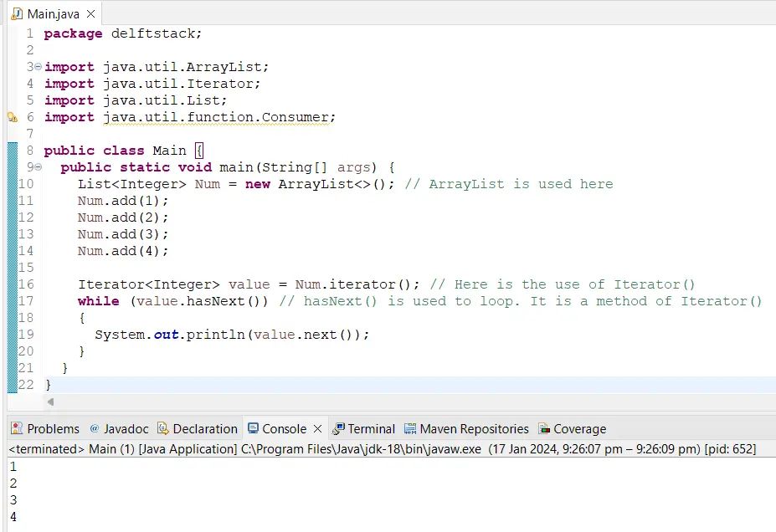Viewport: 776px width, 532px height.
Task: Click line number 16 in the gutter
Action: (x=26, y=284)
